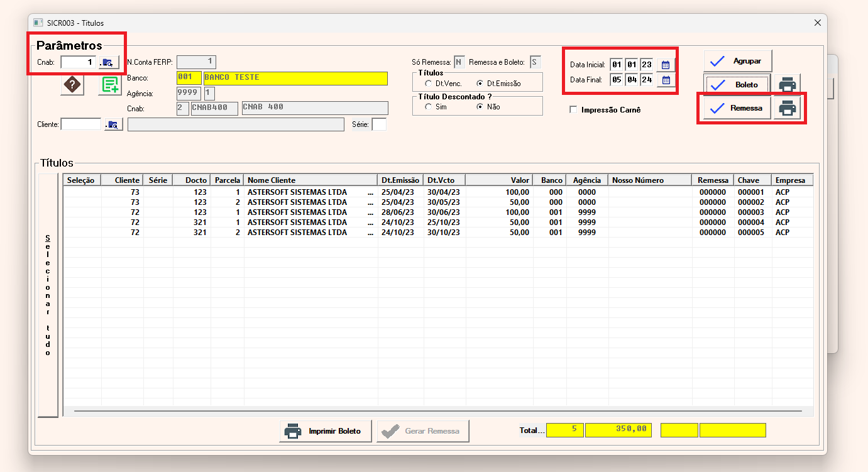Open the Data Inicial calendar picker

click(666, 64)
